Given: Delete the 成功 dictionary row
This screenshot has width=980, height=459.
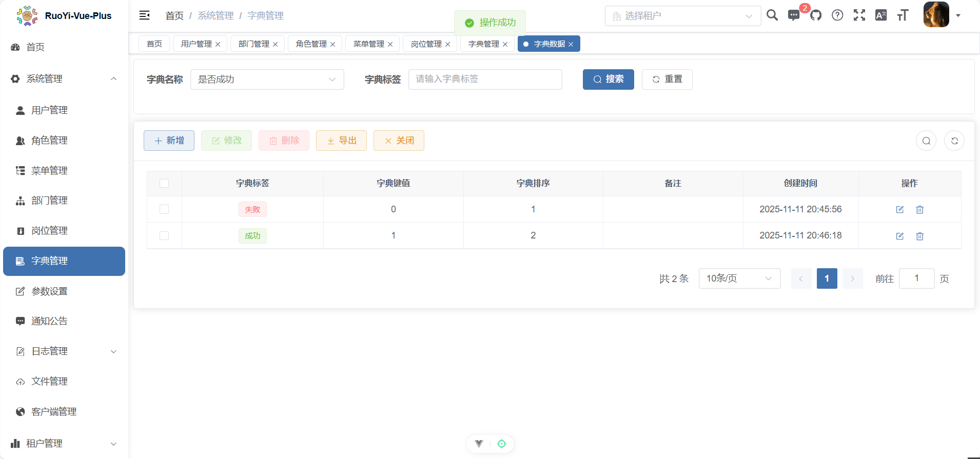Looking at the screenshot, I should [919, 236].
